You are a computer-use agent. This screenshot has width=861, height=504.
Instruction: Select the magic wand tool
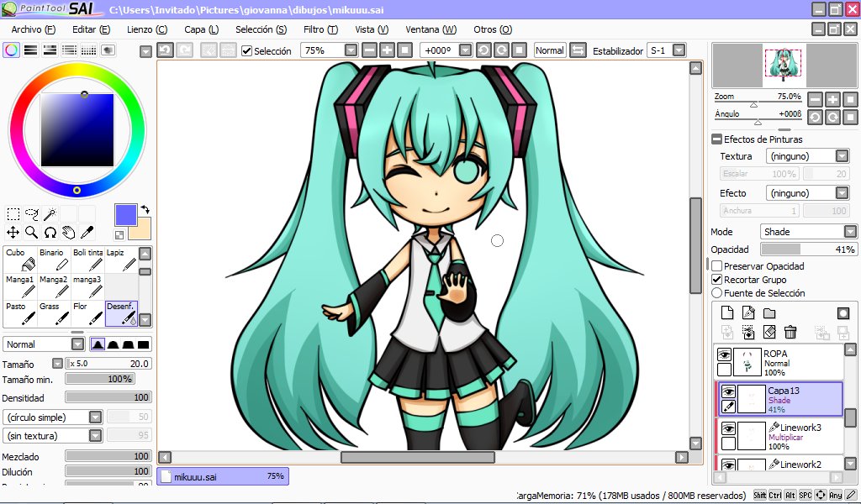tap(50, 214)
